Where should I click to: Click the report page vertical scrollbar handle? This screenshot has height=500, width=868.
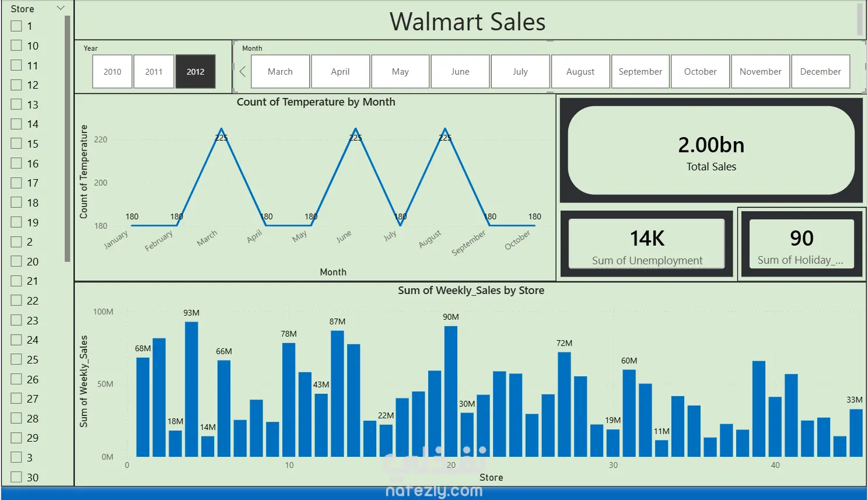[860, 19]
